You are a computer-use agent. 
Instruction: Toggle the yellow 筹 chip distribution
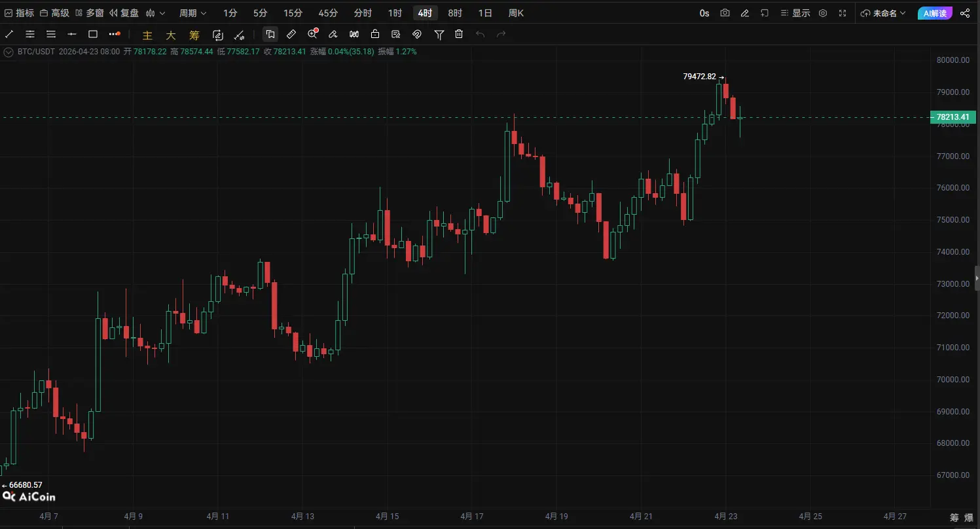click(194, 35)
